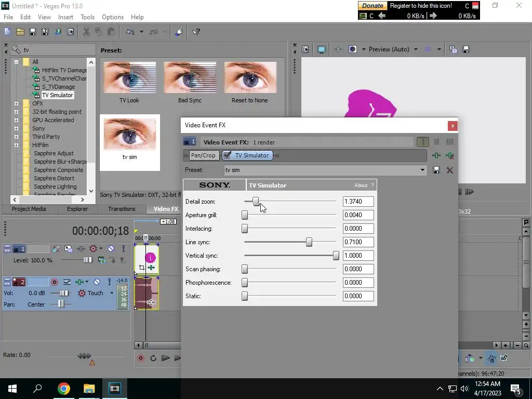The image size is (532, 399).
Task: Save snapshot to file in preview toolbar
Action: (466, 49)
